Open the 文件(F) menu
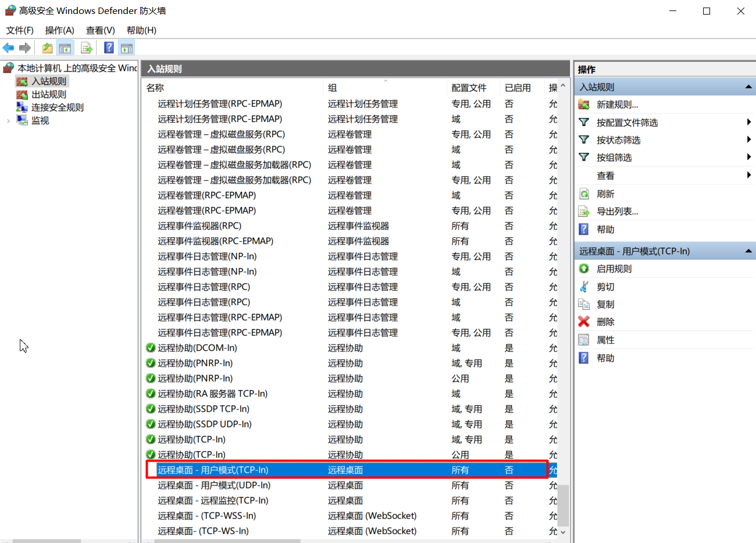This screenshot has height=543, width=756. click(x=20, y=30)
